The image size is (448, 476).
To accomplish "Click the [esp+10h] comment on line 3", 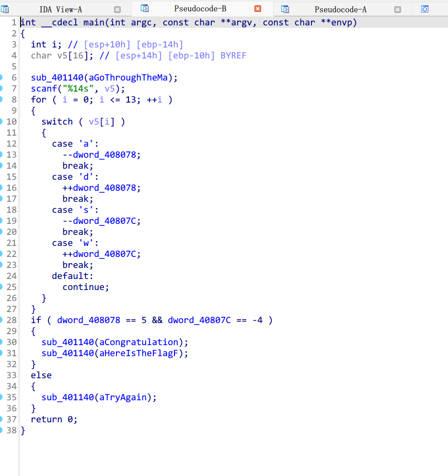I will 107,45.
